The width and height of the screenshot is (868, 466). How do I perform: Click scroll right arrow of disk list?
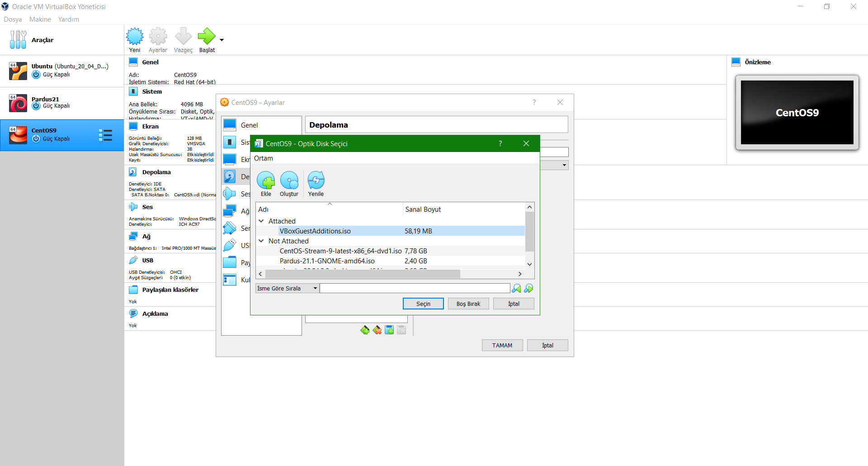(x=520, y=274)
